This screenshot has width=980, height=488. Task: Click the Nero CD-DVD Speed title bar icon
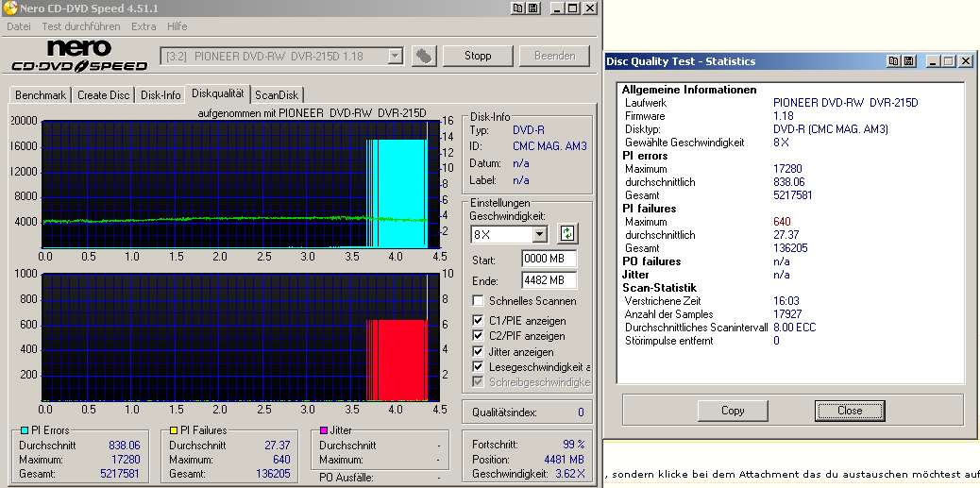[13, 8]
